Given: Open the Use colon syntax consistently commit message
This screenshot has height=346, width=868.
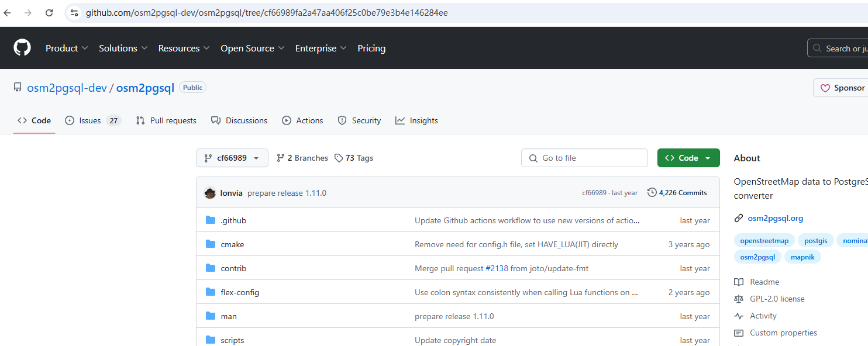Looking at the screenshot, I should 526,292.
